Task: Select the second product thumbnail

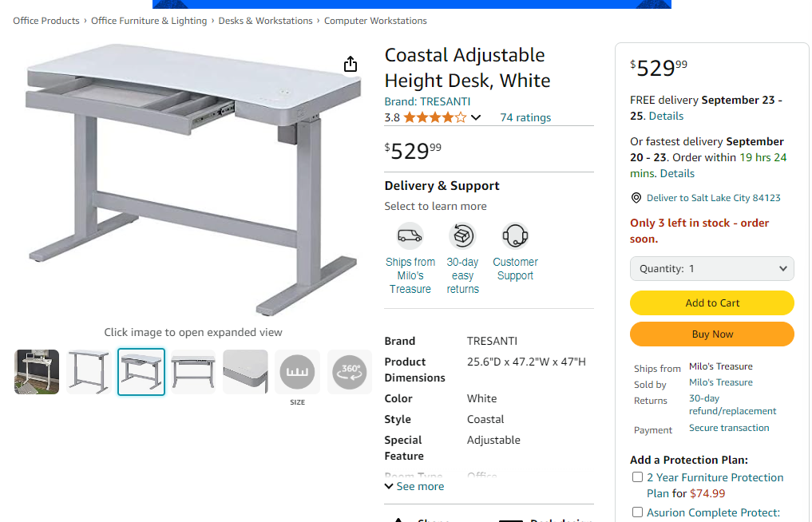Action: [89, 371]
